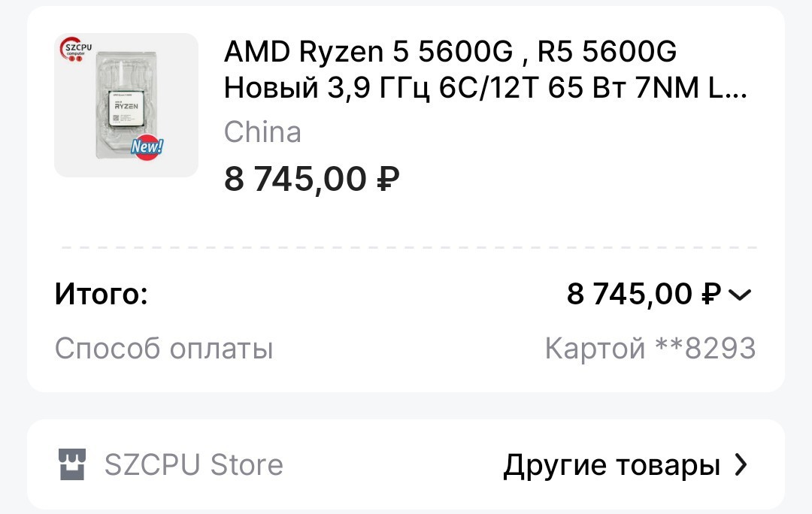This screenshot has width=812, height=514.
Task: Tap the New! badge on product photo
Action: (147, 147)
